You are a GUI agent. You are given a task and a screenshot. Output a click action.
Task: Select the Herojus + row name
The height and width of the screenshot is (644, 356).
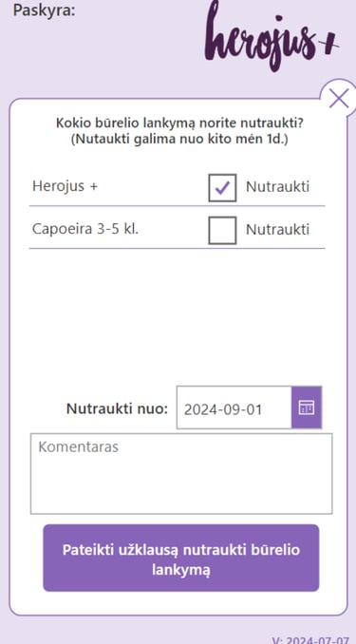[65, 186]
